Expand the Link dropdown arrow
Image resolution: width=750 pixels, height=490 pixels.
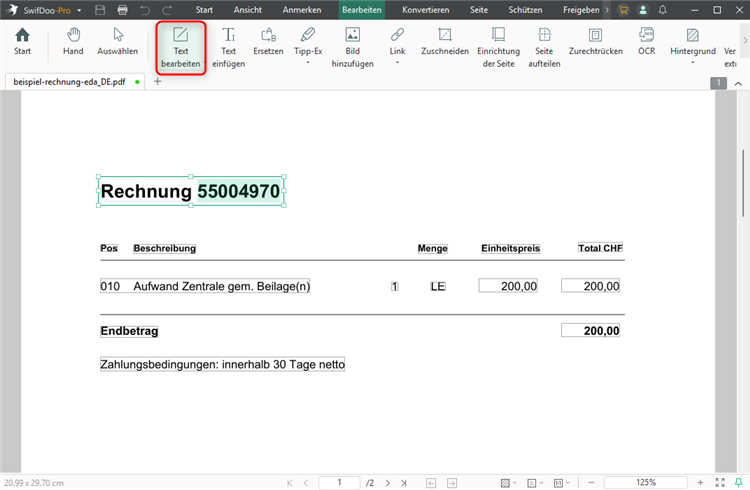click(x=397, y=63)
